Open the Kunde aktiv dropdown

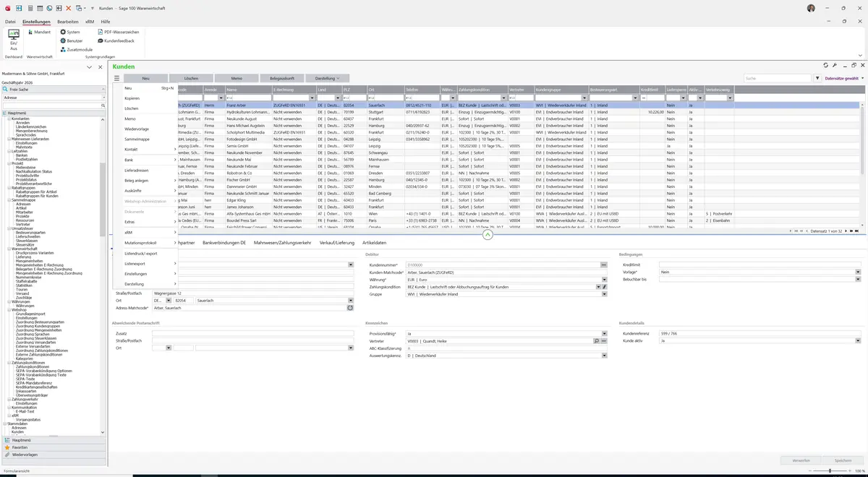858,340
